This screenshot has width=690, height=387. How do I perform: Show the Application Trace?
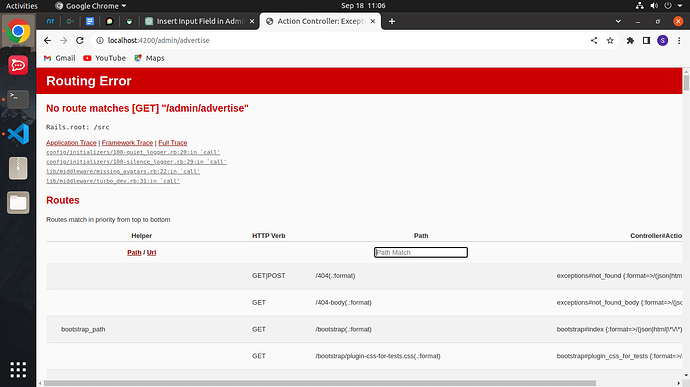71,143
